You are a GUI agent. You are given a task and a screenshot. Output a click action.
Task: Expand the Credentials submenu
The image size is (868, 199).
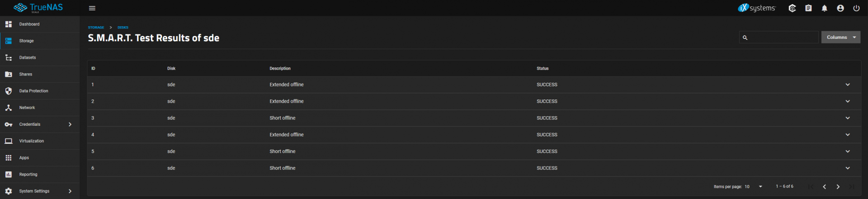40,124
